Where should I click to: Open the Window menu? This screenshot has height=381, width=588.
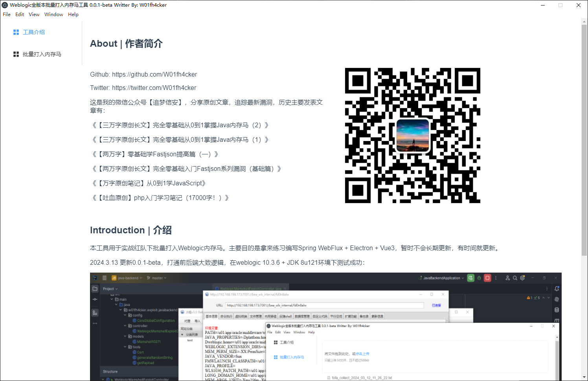[x=54, y=15]
